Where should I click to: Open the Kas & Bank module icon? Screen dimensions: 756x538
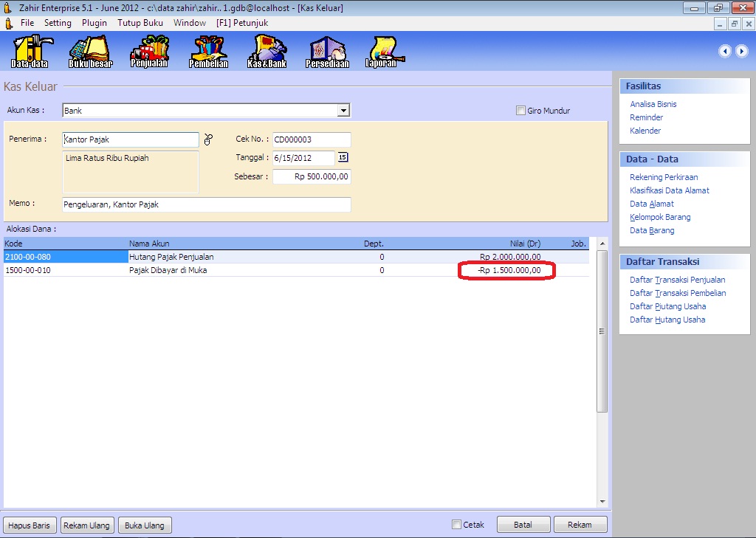[267, 50]
